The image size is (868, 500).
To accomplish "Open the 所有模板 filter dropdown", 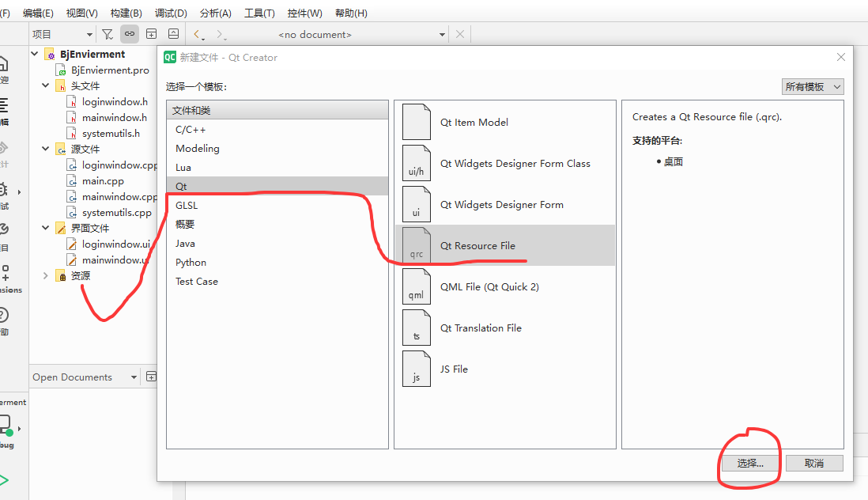I will pos(813,87).
